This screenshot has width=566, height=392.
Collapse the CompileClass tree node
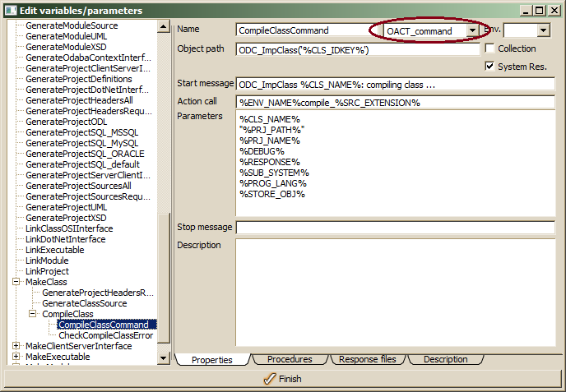[33, 314]
